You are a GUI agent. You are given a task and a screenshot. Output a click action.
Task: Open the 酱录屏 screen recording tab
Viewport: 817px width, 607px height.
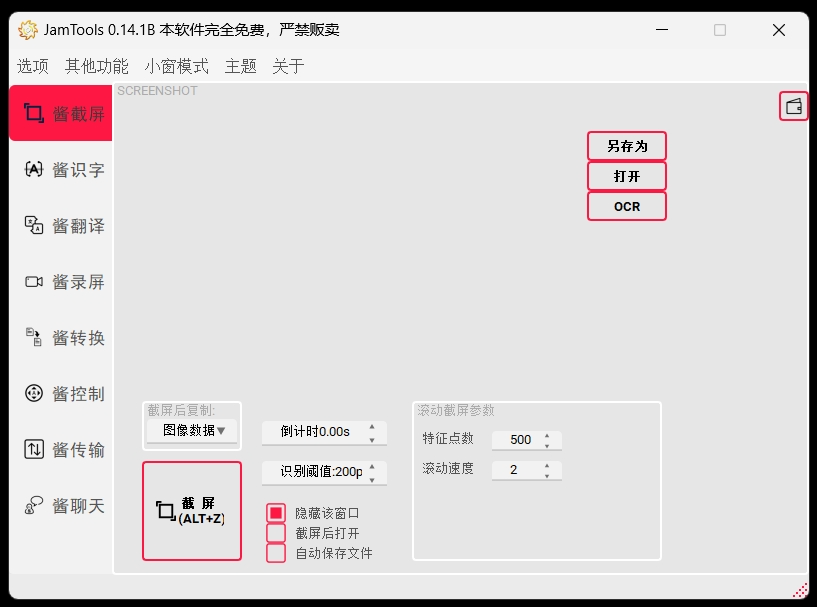coord(61,282)
